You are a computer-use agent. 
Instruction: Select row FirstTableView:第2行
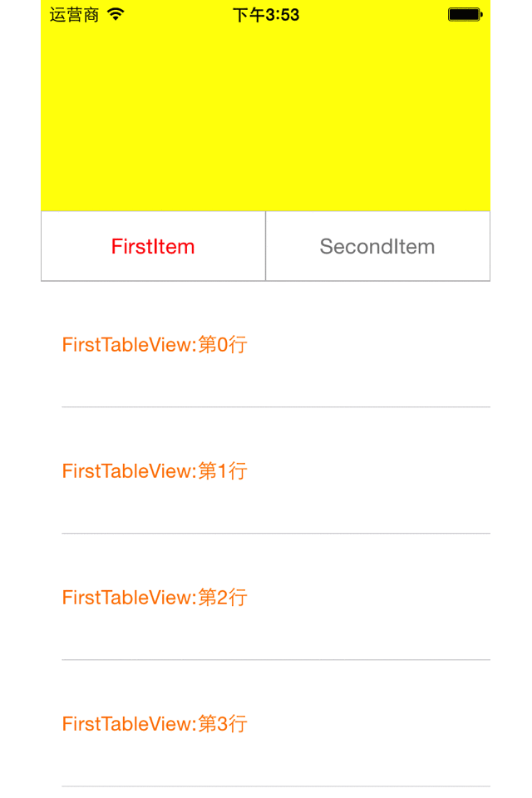[x=154, y=598]
